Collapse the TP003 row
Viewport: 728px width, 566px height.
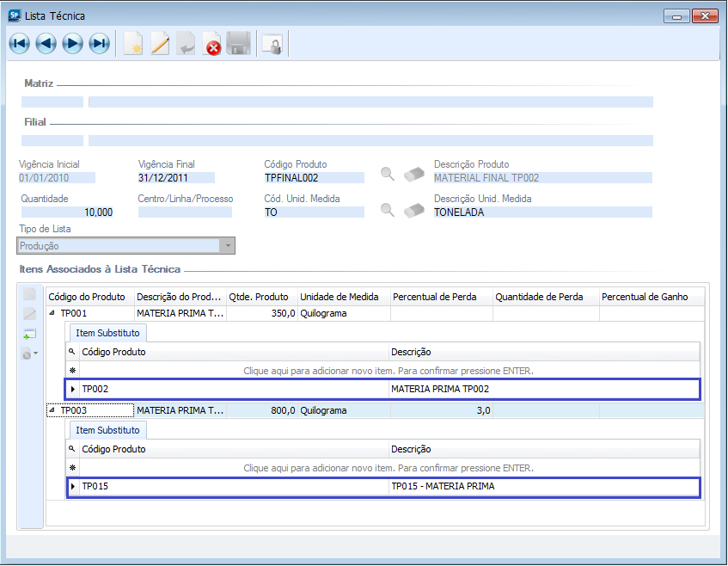click(53, 411)
